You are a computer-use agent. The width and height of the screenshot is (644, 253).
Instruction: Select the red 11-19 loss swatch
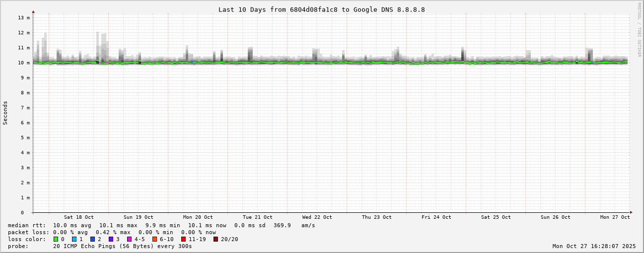[x=183, y=239]
